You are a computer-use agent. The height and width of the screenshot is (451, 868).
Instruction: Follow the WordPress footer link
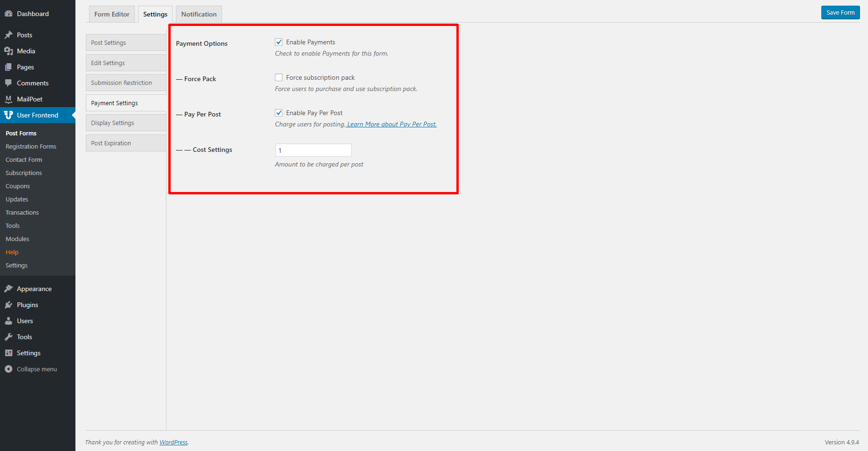point(174,442)
